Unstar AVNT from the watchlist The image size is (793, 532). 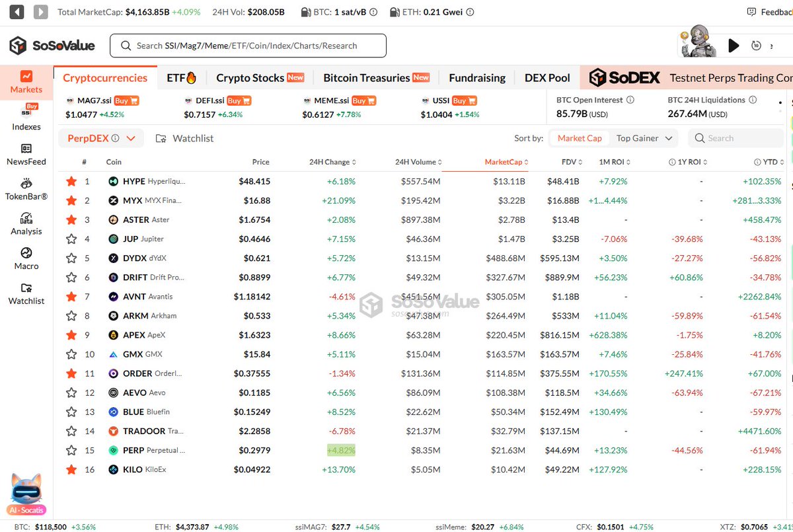pos(71,297)
